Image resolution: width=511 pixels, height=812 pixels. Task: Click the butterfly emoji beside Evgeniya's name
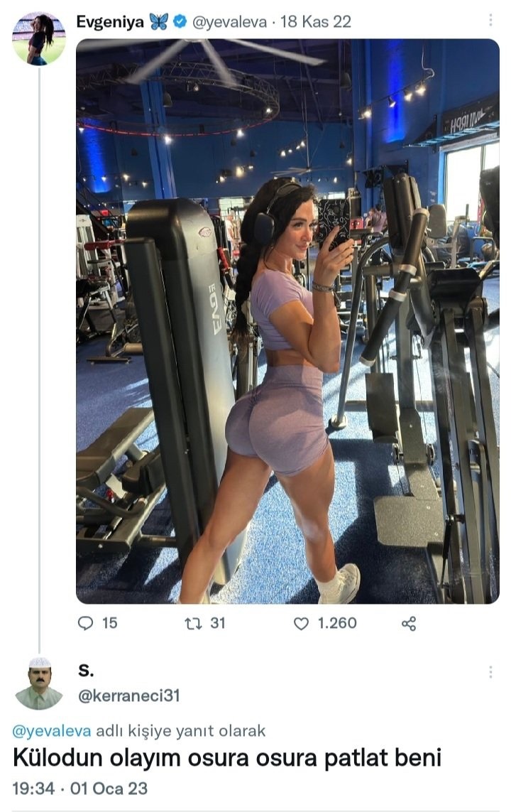pyautogui.click(x=159, y=22)
